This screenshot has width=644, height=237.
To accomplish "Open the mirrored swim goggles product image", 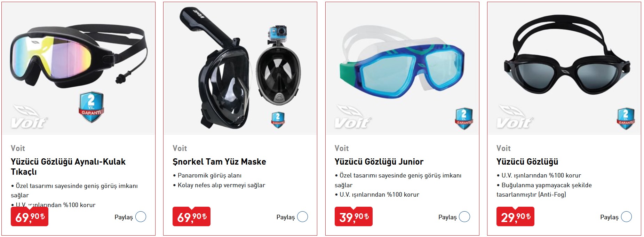I will pos(79,69).
